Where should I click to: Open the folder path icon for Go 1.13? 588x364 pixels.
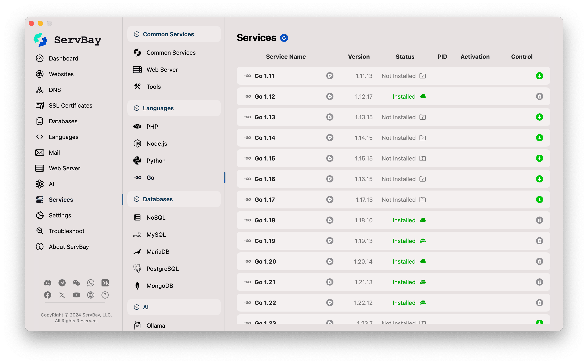tap(423, 117)
